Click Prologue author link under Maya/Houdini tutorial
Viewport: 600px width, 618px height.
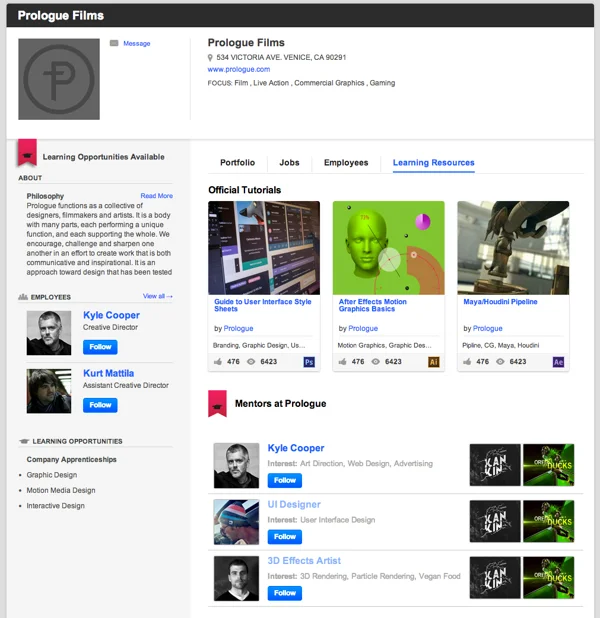(x=488, y=328)
